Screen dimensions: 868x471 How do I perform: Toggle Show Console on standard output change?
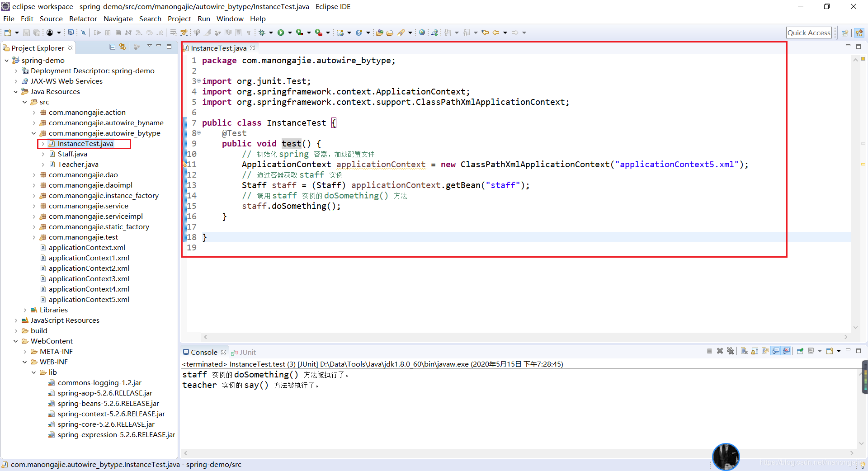click(776, 351)
